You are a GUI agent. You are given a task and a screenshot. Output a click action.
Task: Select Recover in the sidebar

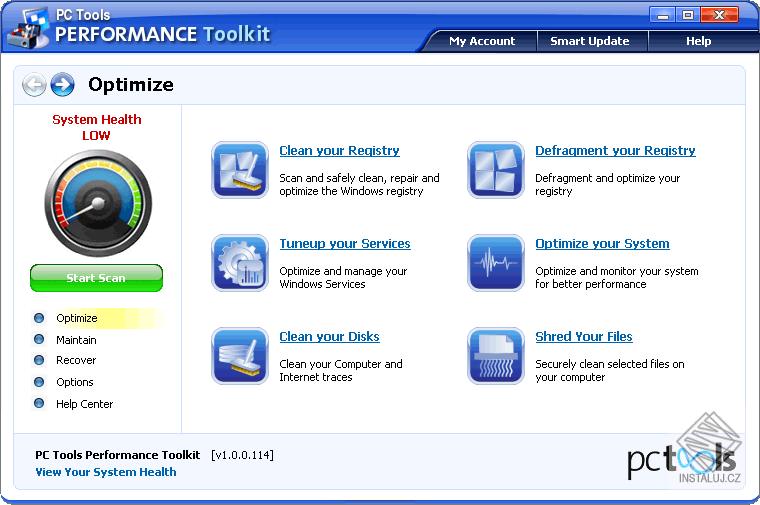76,361
